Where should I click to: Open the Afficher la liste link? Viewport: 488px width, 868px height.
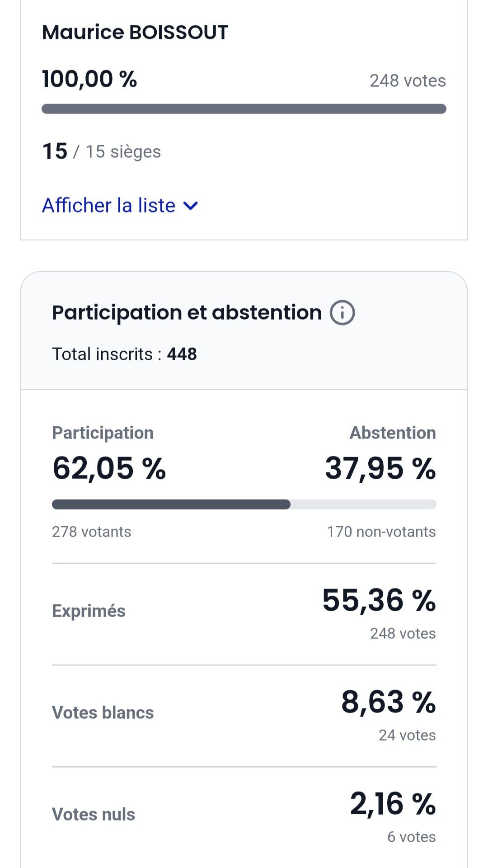point(108,206)
